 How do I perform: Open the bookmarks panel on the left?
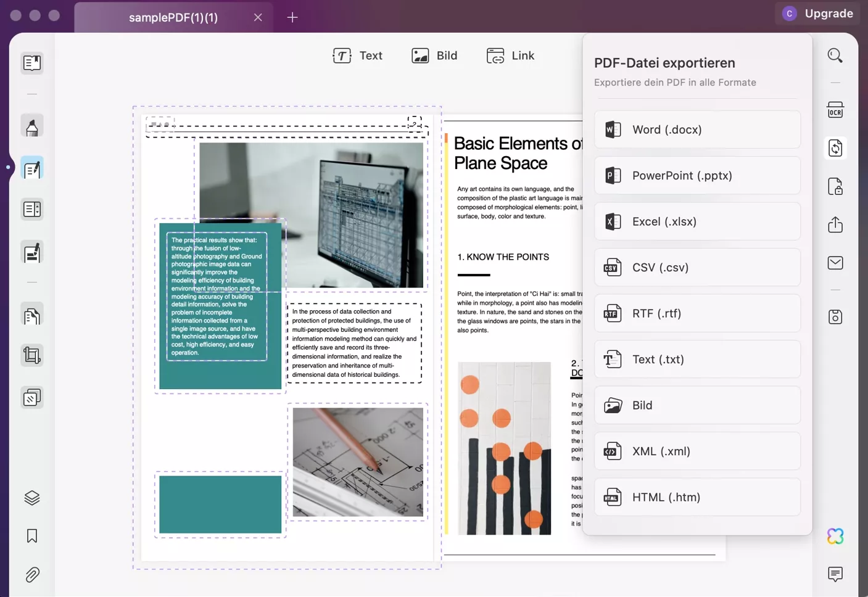click(31, 536)
